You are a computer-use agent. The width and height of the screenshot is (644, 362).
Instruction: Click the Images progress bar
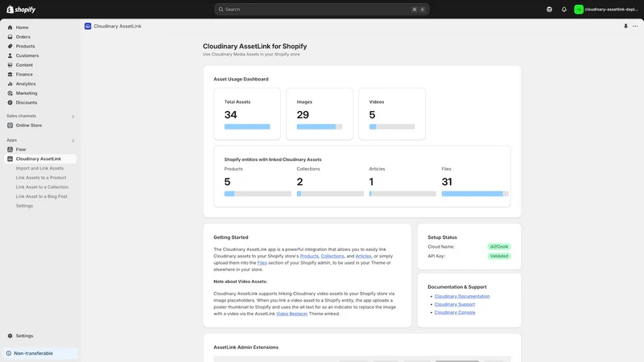[320, 127]
